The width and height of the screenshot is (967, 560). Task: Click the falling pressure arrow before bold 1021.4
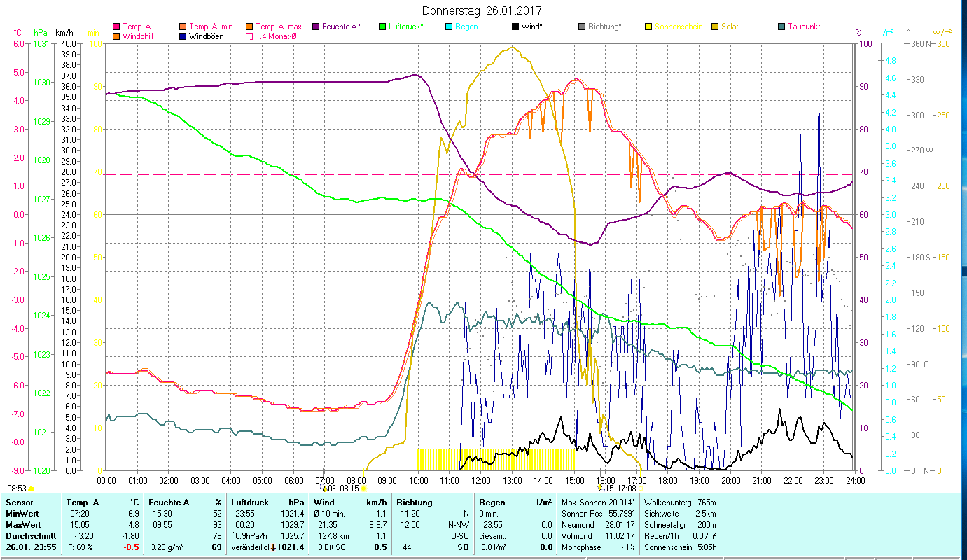(x=274, y=547)
